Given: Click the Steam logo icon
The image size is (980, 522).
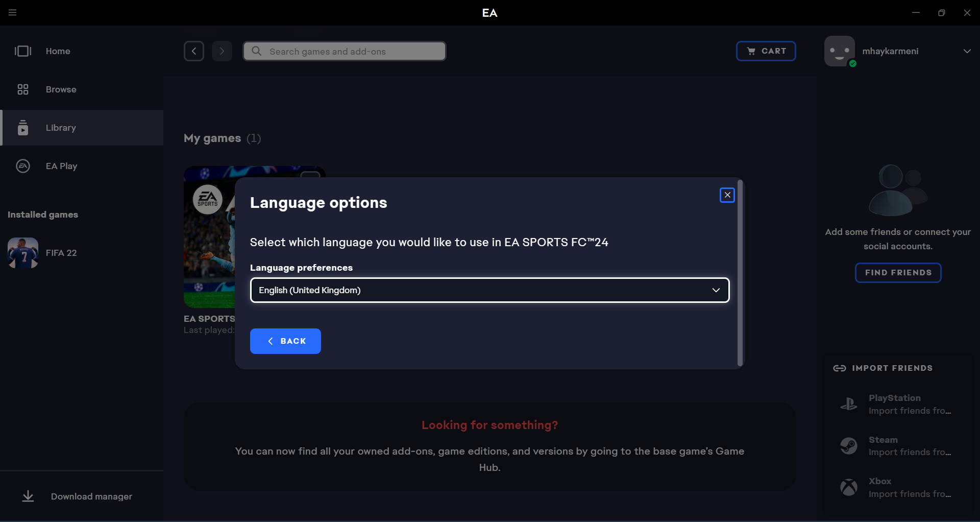Looking at the screenshot, I should click(x=849, y=446).
